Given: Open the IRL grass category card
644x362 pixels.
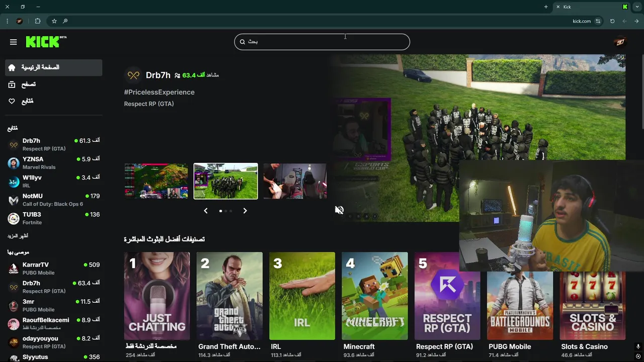Looking at the screenshot, I should (302, 296).
